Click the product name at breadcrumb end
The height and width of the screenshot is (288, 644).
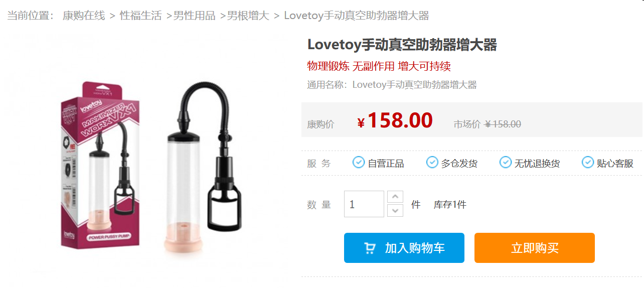tap(357, 16)
